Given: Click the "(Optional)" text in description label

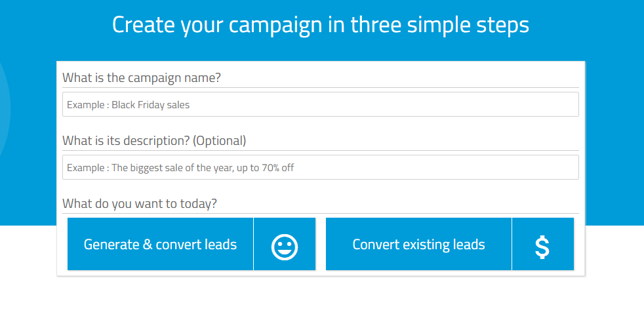Looking at the screenshot, I should click(x=219, y=140).
